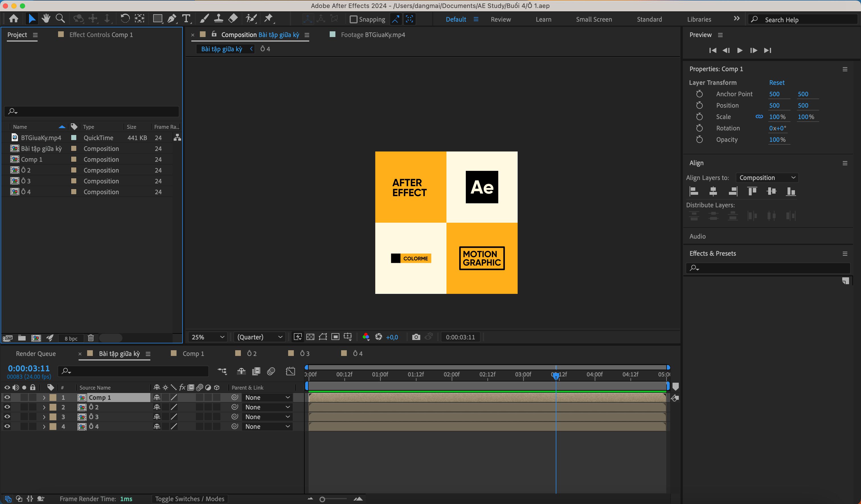This screenshot has height=504, width=861.
Task: Enable the Snapping checkbox
Action: [354, 19]
